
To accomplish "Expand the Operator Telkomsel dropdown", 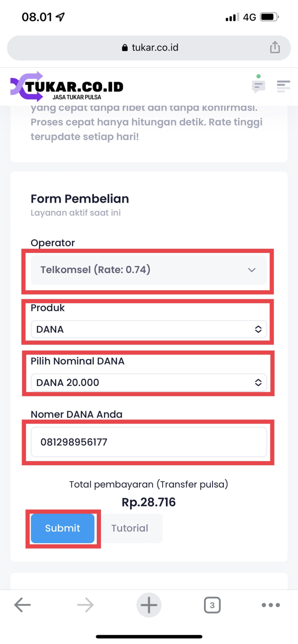I will pos(149,270).
